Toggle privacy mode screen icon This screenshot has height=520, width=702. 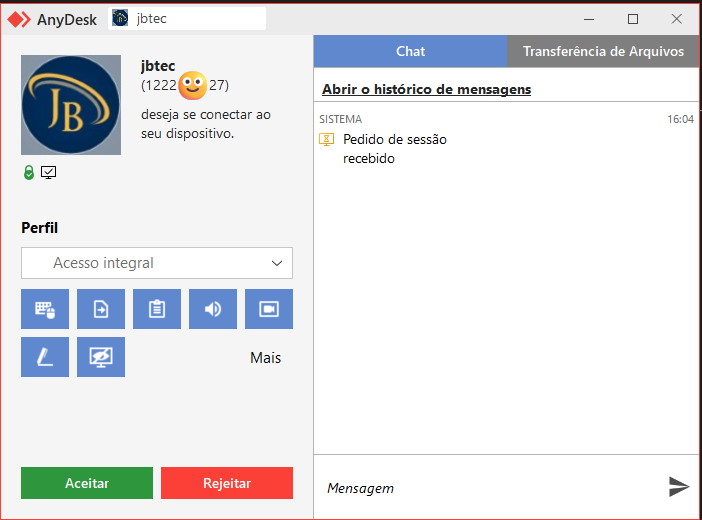click(101, 357)
